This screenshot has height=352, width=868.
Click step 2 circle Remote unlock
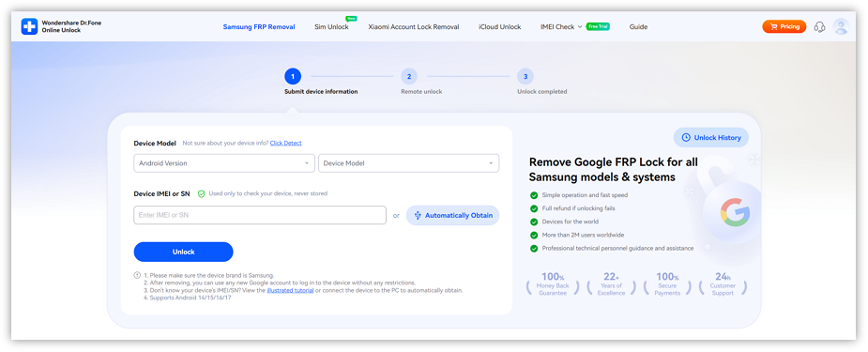tap(408, 76)
